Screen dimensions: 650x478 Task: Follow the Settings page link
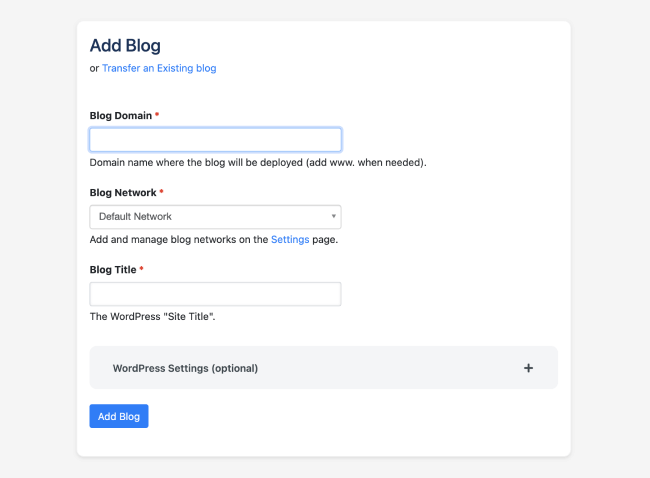click(x=290, y=239)
